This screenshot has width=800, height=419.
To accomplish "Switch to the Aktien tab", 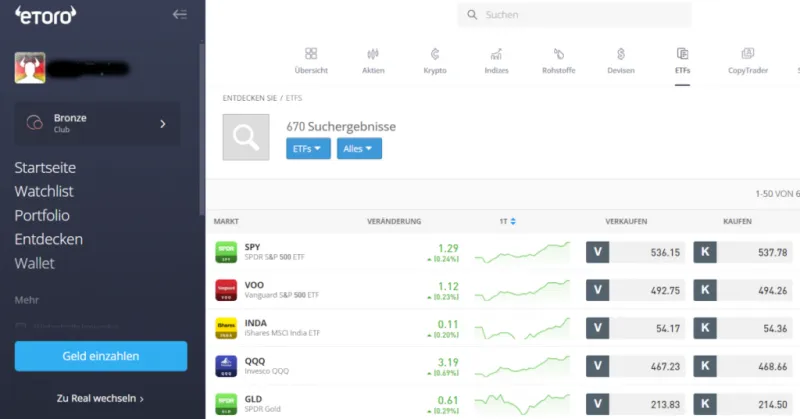I will tap(373, 70).
